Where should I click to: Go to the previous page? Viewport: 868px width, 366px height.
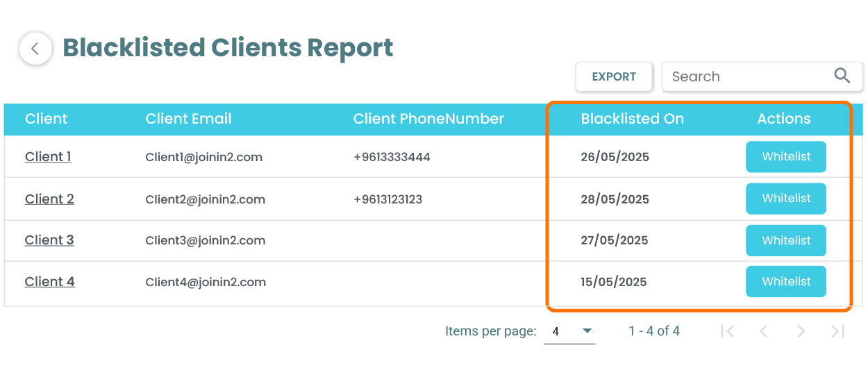(x=764, y=331)
